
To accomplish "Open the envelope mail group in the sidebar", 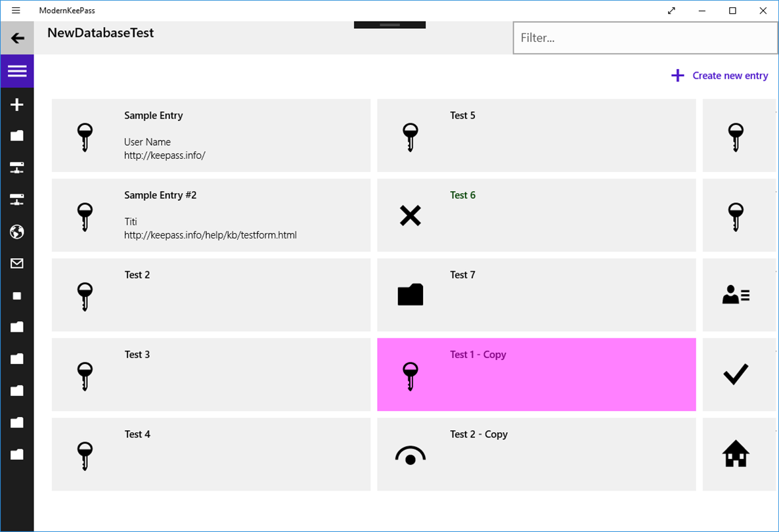I will pyautogui.click(x=17, y=263).
